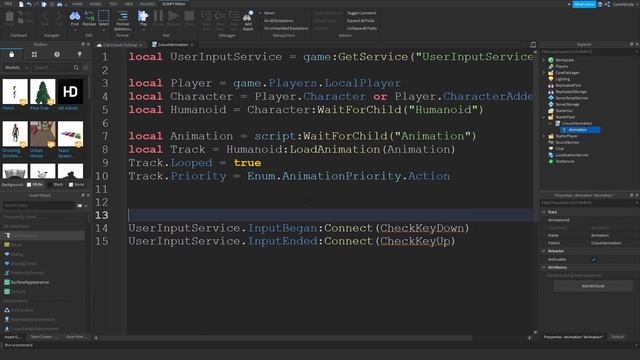Select SoundService in the Explorer tree

pyautogui.click(x=567, y=142)
